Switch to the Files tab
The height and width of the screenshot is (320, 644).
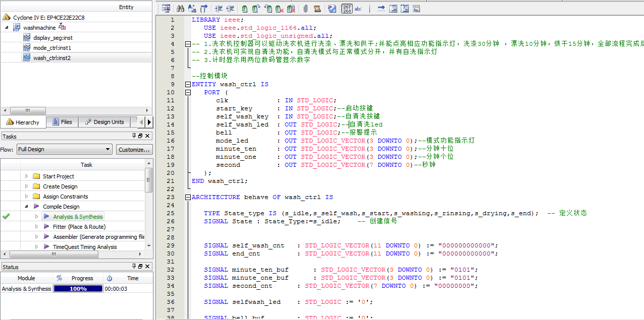coord(61,122)
